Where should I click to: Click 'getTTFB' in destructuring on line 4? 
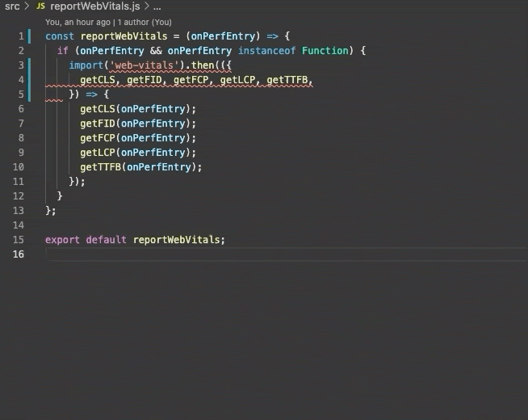(x=287, y=80)
